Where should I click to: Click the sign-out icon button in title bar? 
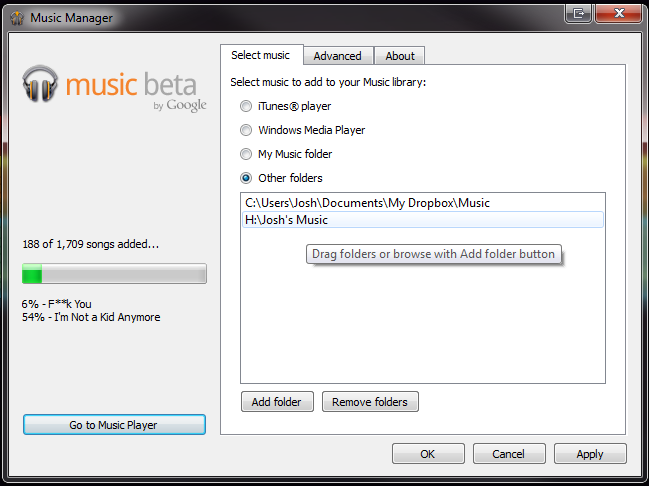click(x=579, y=13)
